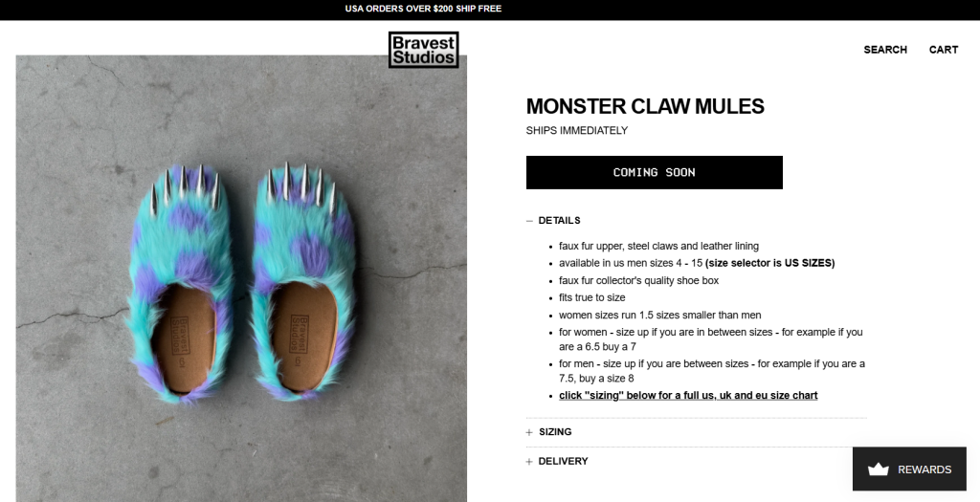Click the bold US sizes note
The width and height of the screenshot is (980, 502).
point(769,263)
